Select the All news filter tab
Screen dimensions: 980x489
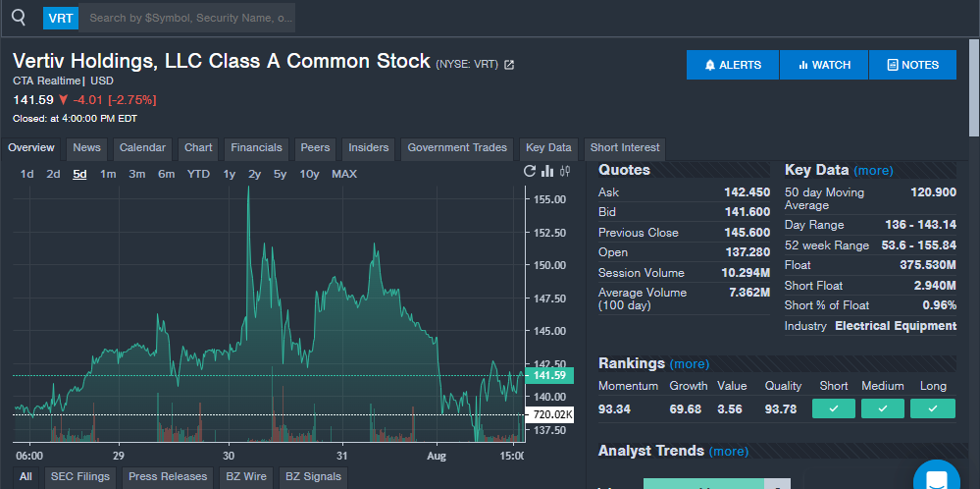(x=26, y=477)
